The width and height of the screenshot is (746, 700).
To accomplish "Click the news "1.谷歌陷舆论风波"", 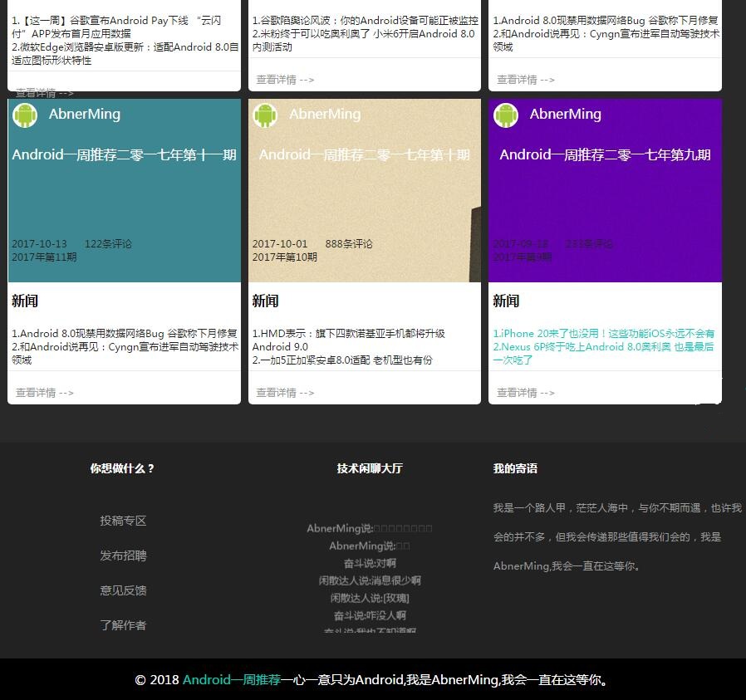I will coord(365,21).
